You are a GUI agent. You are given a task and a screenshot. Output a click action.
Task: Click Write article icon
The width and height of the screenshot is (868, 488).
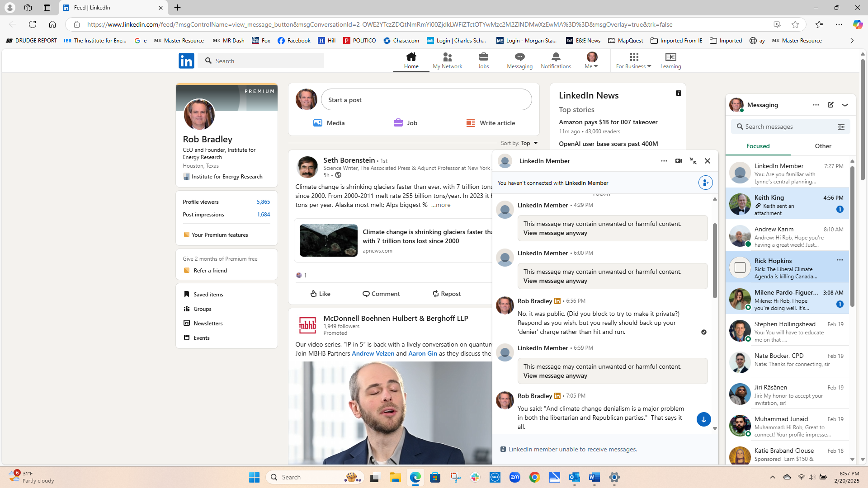tap(471, 123)
